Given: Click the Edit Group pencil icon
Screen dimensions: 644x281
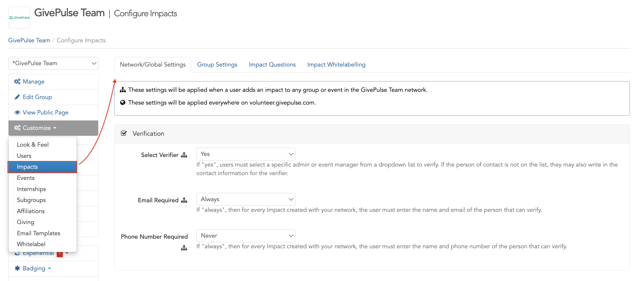Looking at the screenshot, I should pyautogui.click(x=17, y=97).
